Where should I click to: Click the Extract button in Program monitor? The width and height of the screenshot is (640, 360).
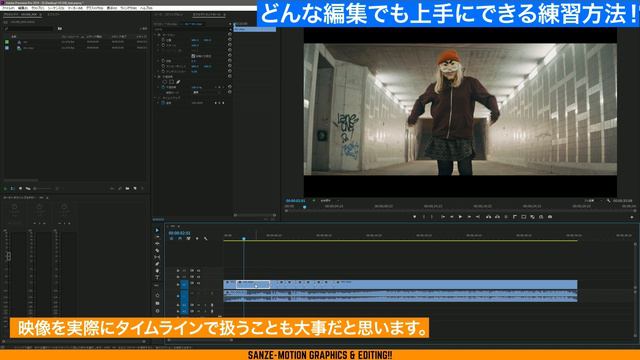pos(497,217)
